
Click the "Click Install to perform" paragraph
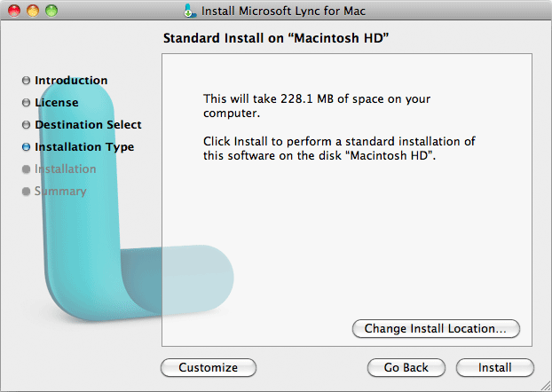339,148
